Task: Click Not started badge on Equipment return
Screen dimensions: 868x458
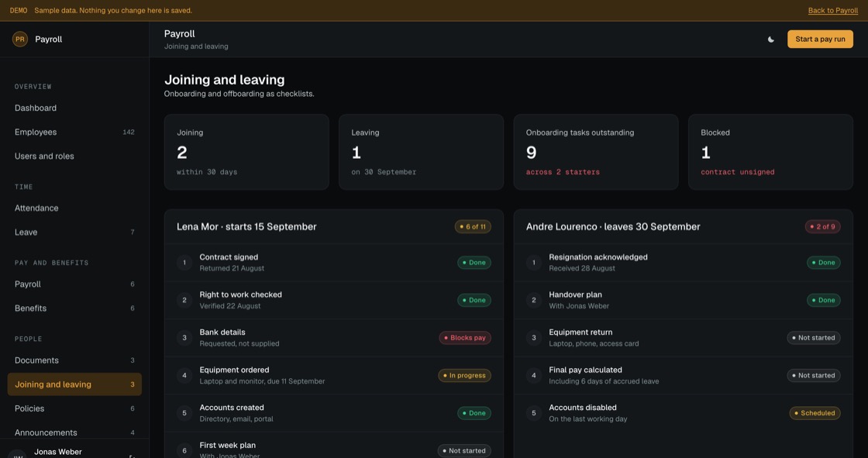Action: coord(814,338)
